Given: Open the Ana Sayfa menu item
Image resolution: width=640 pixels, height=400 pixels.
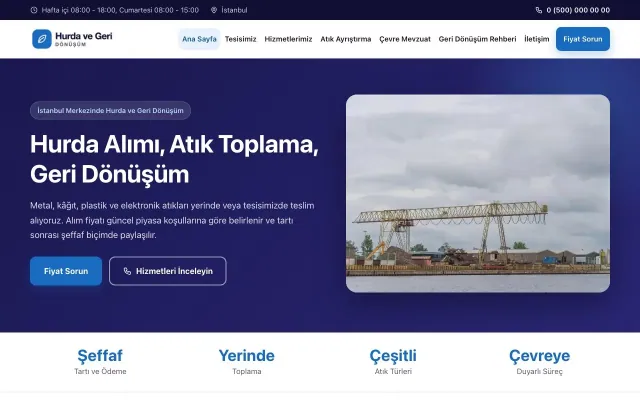Looking at the screenshot, I should click(x=199, y=39).
